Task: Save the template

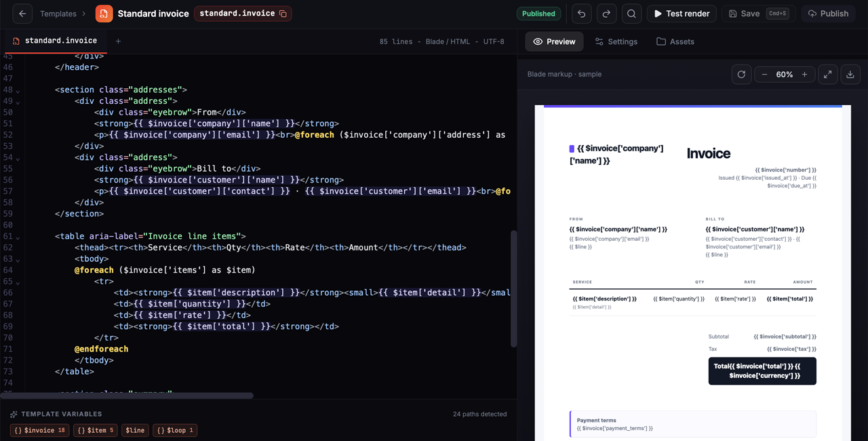Action: click(x=757, y=14)
